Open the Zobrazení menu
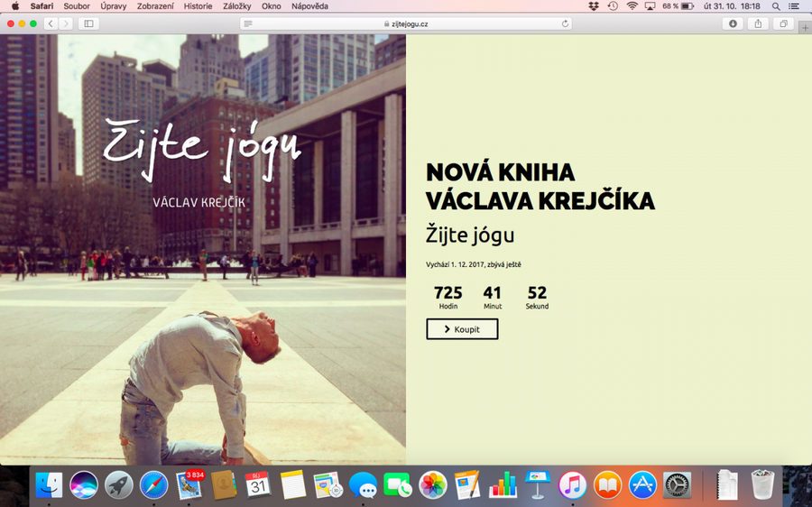This screenshot has width=812, height=507. point(155,6)
